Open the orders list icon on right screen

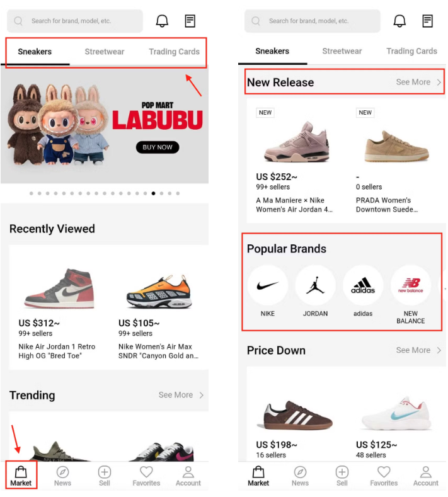tap(427, 21)
